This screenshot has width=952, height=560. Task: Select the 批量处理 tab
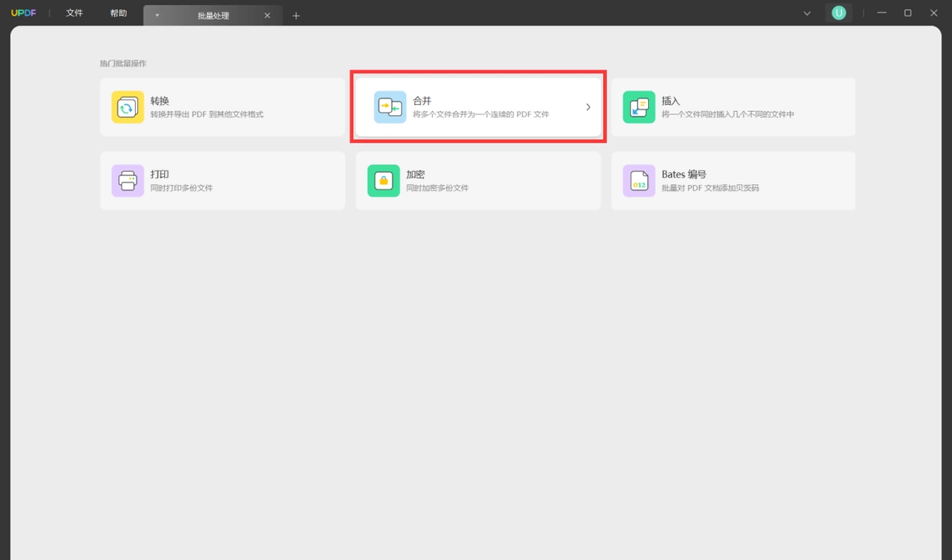(x=213, y=16)
